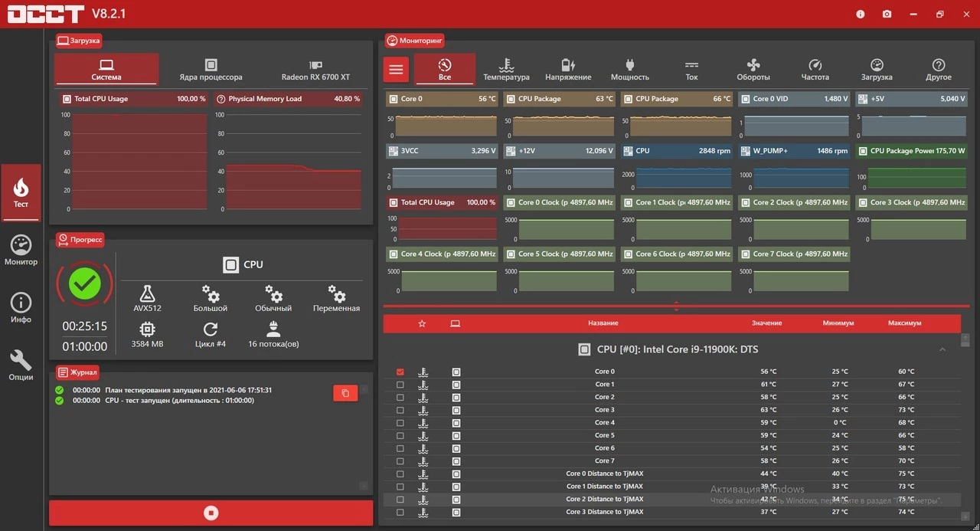980x531 pixels.
Task: Select the Система load tab
Action: click(106, 69)
